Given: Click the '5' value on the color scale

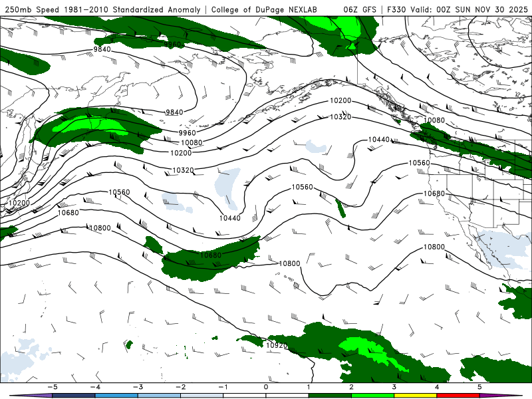Looking at the screenshot, I should 479,387.
